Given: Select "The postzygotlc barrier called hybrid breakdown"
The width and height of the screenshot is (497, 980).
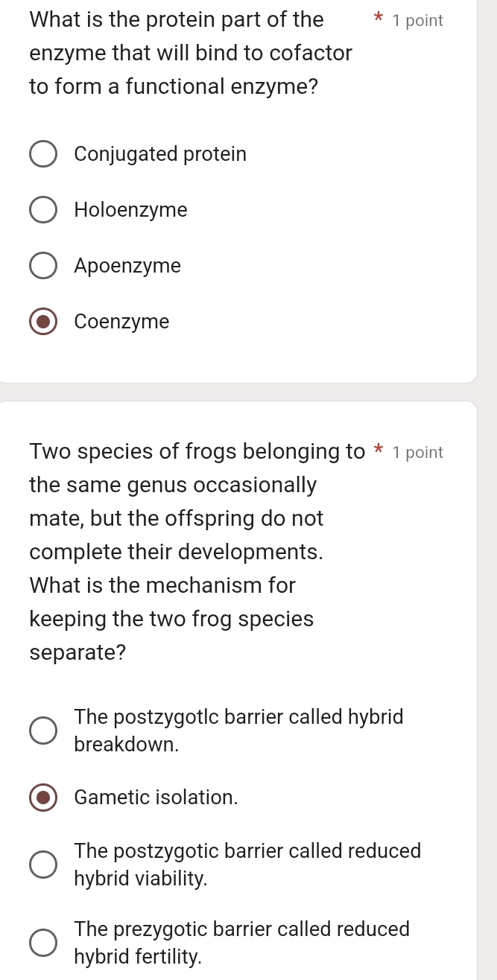Looking at the screenshot, I should 43,731.
